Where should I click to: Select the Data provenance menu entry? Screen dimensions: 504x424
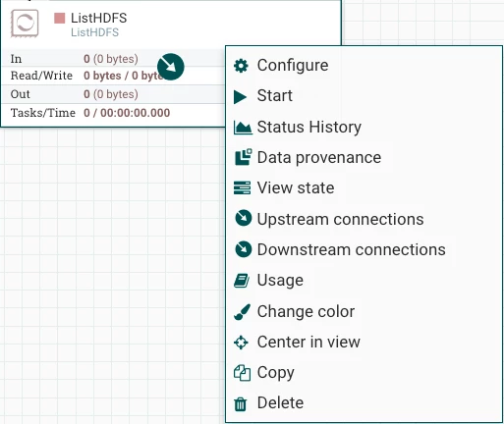coord(364,157)
